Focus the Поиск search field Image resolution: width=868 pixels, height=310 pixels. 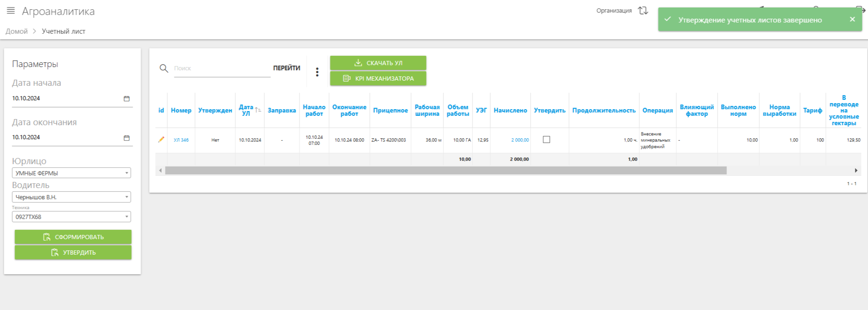click(x=221, y=68)
